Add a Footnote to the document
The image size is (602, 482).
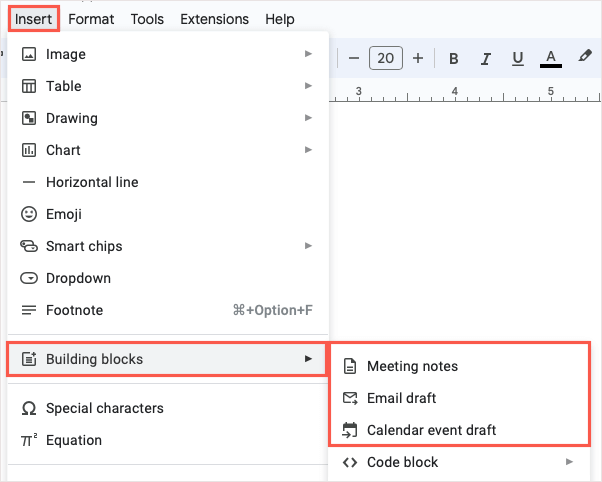[x=74, y=310]
